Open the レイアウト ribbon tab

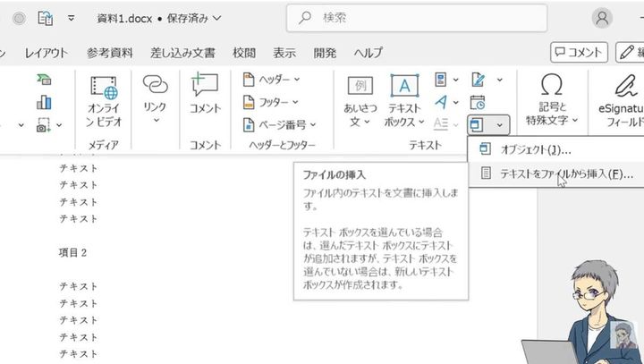[x=46, y=53]
